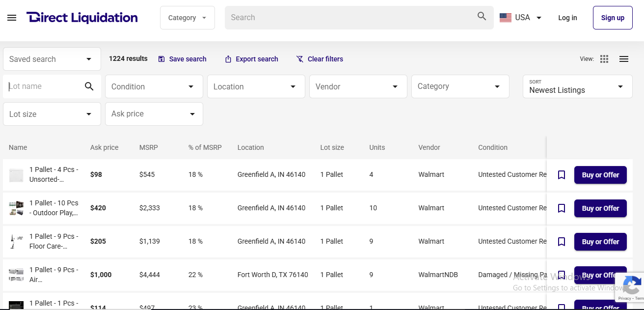Click the Lot name search magnifier icon
Screen dimensions: 644x310
[x=89, y=86]
